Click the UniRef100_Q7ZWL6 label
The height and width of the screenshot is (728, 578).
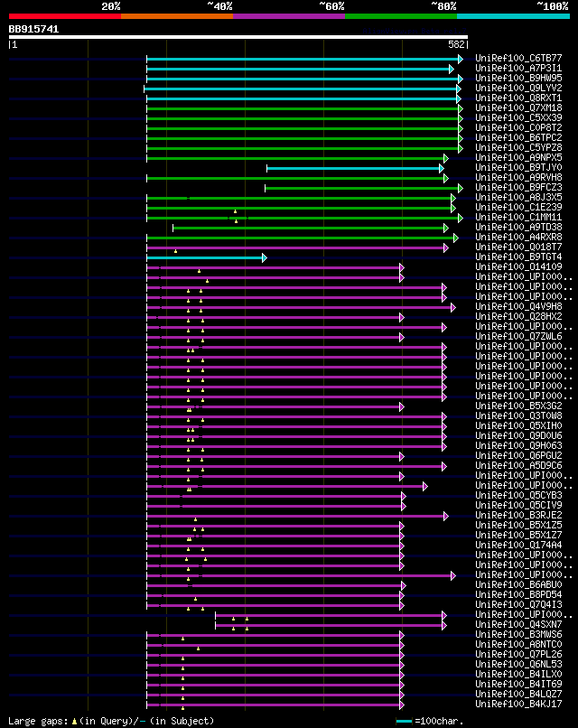point(518,336)
